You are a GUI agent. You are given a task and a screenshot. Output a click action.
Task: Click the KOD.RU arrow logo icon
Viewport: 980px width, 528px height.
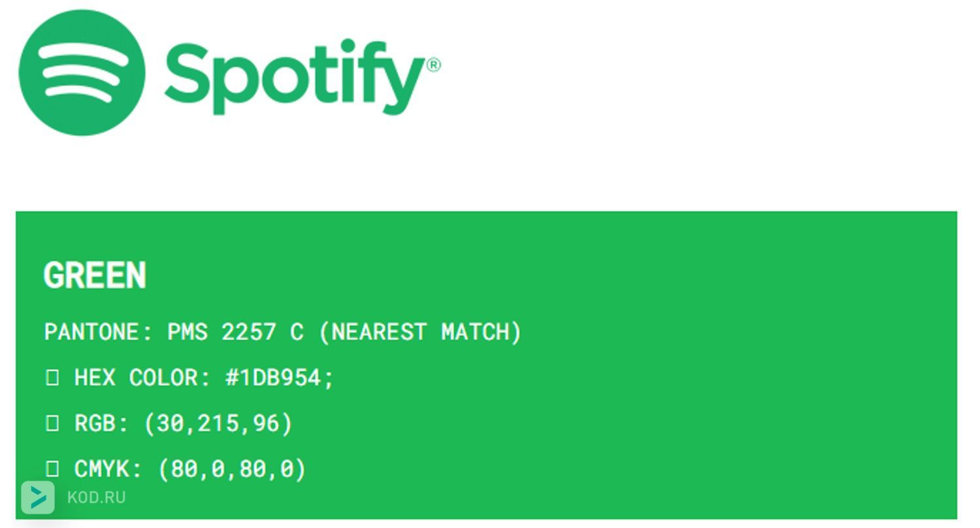tap(38, 498)
